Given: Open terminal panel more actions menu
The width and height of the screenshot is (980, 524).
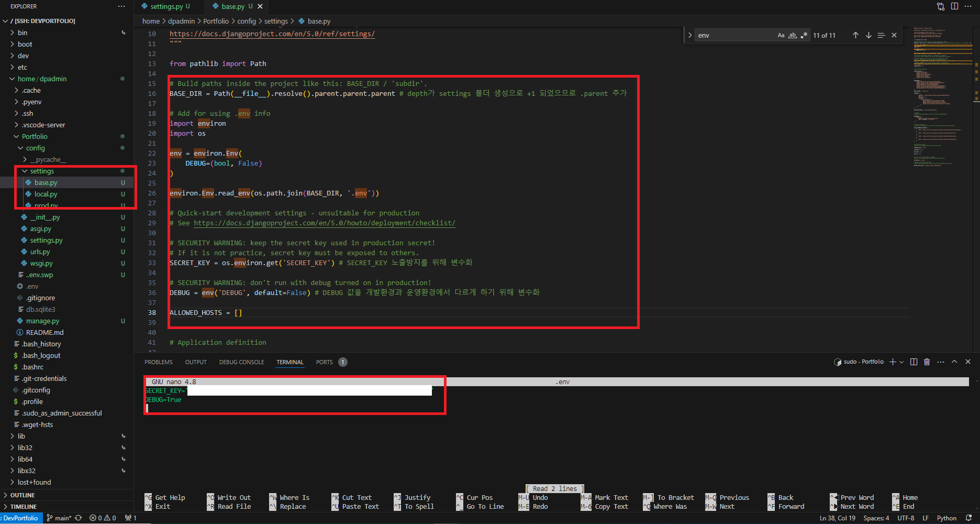Looking at the screenshot, I should click(941, 362).
